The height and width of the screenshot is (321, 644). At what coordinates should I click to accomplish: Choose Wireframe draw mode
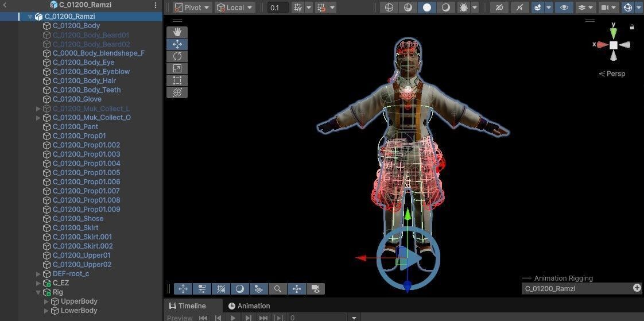point(389,7)
